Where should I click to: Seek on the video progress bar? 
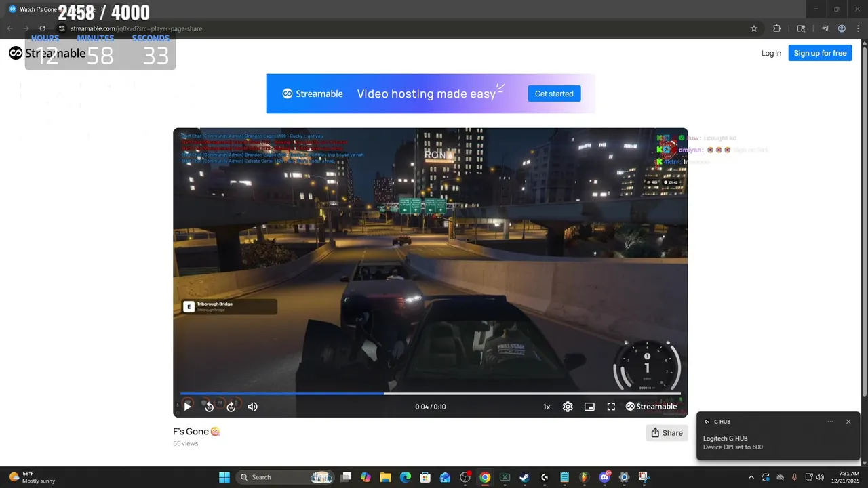point(431,393)
